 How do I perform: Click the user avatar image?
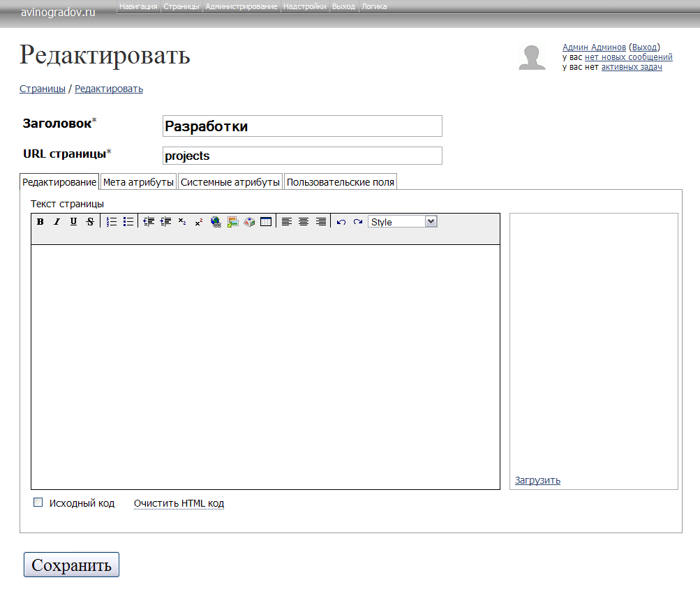coord(532,57)
